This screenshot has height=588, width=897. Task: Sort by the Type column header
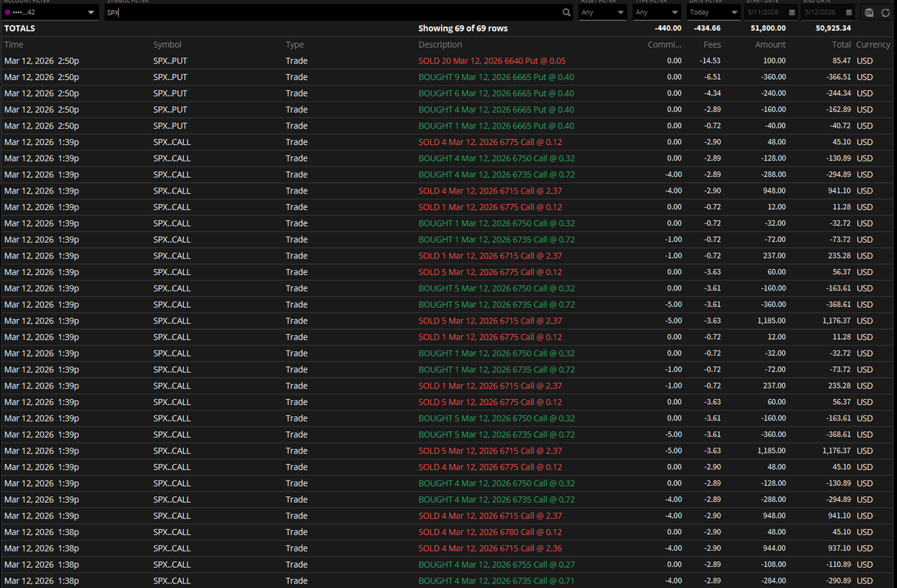tap(295, 45)
